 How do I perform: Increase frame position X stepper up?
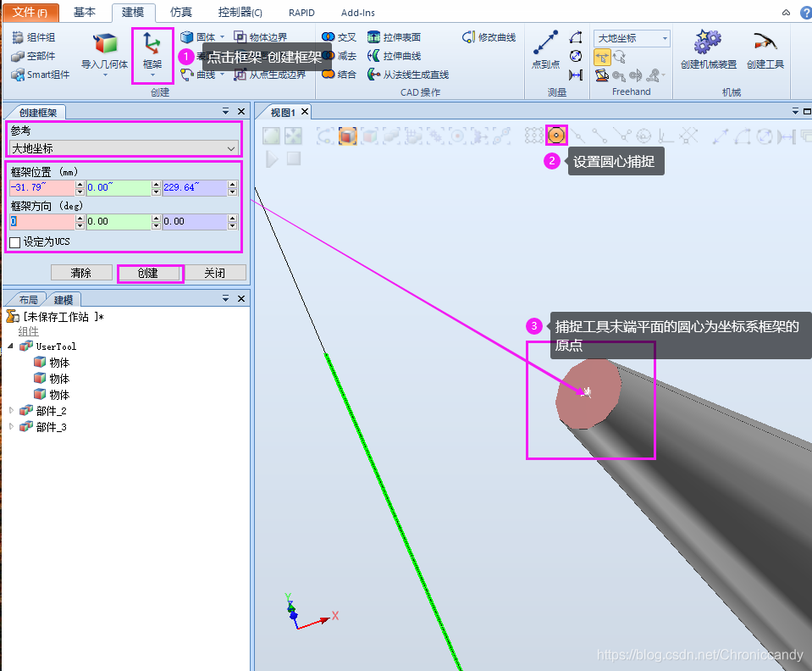[80, 184]
